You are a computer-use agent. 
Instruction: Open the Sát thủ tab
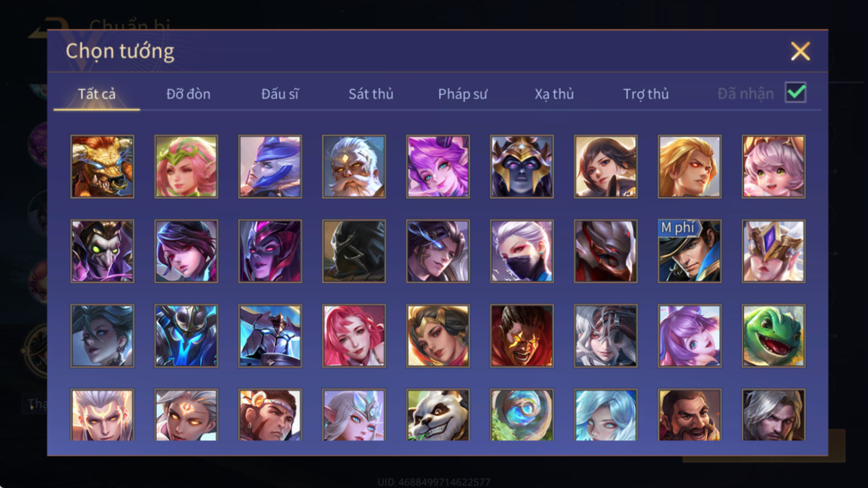pyautogui.click(x=371, y=94)
